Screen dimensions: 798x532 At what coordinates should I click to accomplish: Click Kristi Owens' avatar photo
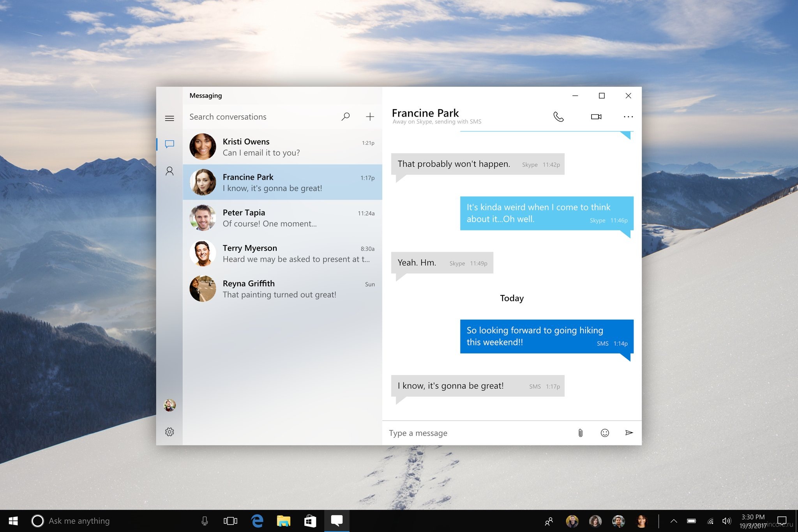[x=203, y=147]
